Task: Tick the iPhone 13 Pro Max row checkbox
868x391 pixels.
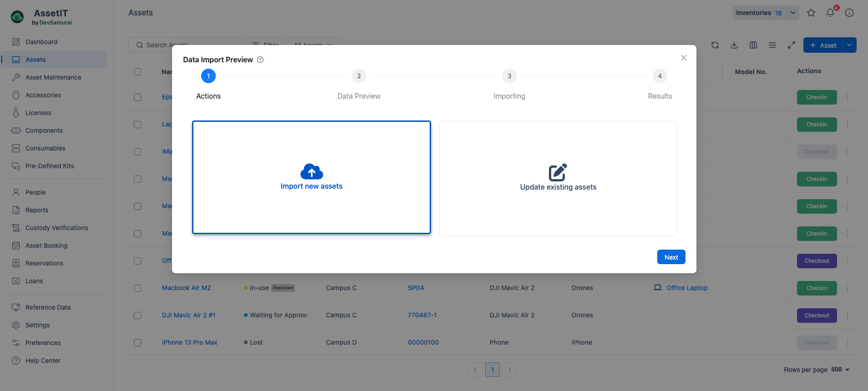Action: 137,343
